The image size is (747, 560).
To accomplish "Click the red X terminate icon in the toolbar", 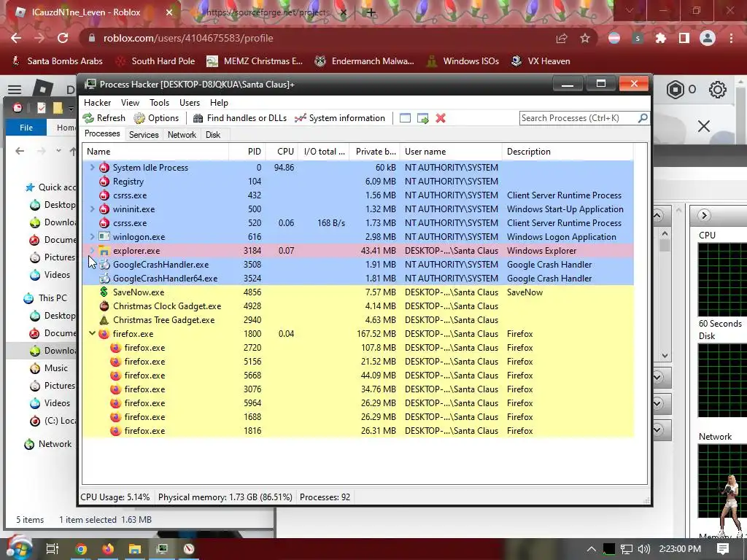I will [441, 118].
